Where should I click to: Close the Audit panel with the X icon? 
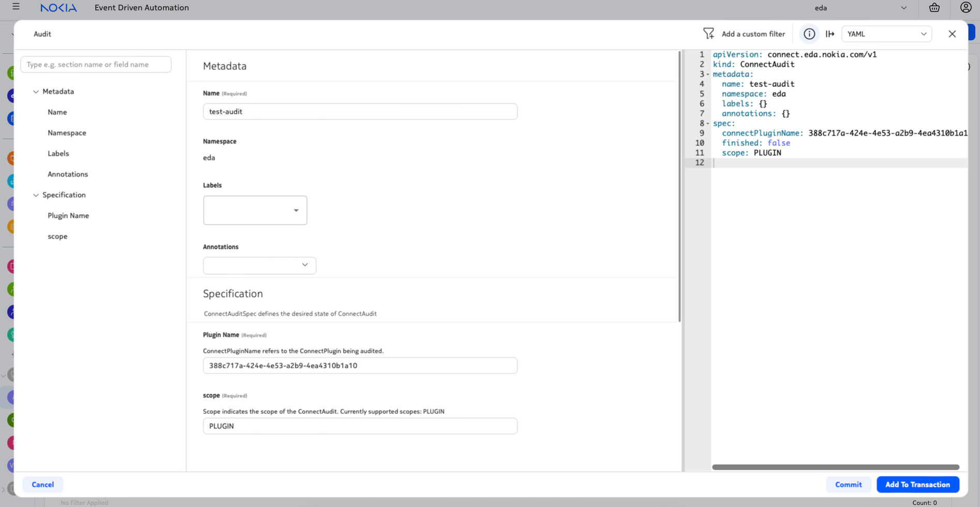pyautogui.click(x=952, y=34)
